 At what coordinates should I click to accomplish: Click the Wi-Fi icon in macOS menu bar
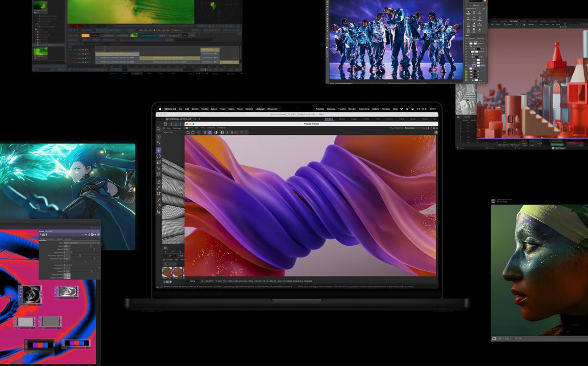click(x=401, y=109)
